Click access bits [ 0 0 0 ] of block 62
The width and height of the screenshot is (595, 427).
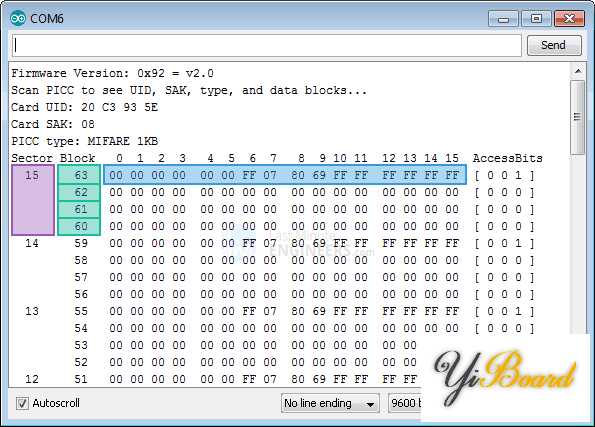coord(504,192)
